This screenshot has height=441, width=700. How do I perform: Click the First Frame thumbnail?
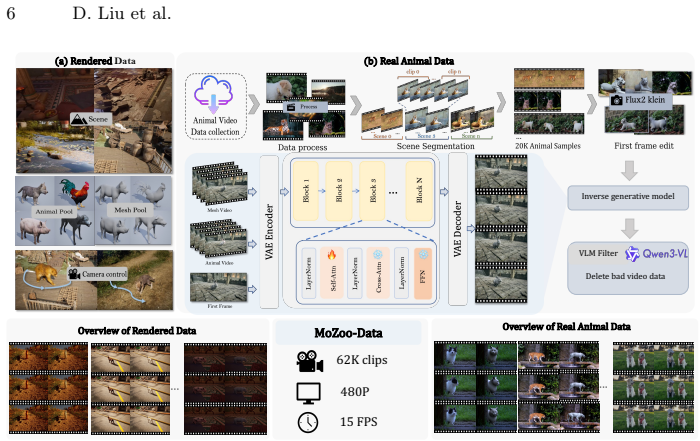(x=219, y=287)
